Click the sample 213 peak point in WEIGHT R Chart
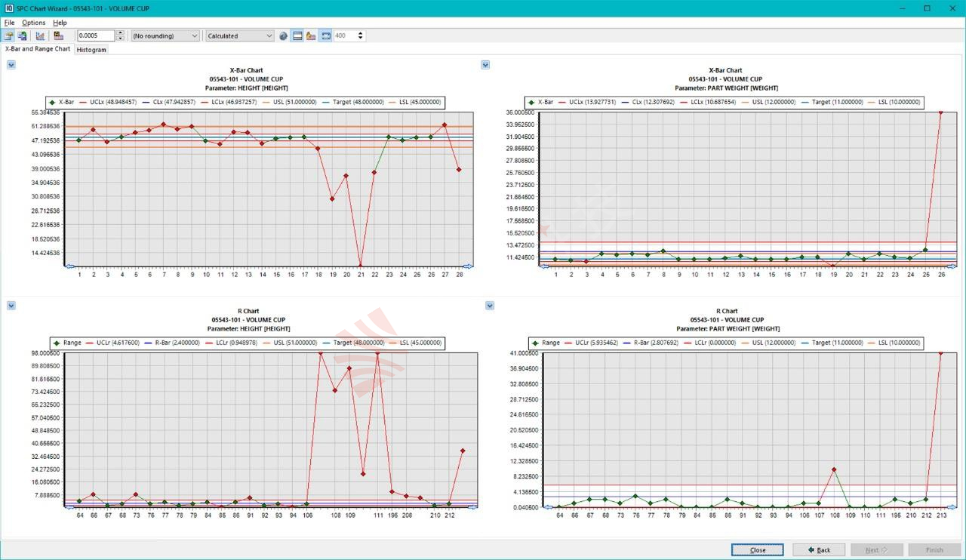 [x=941, y=353]
